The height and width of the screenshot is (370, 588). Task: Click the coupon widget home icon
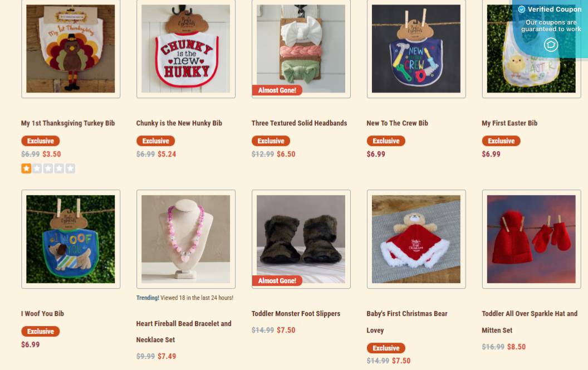tap(551, 45)
